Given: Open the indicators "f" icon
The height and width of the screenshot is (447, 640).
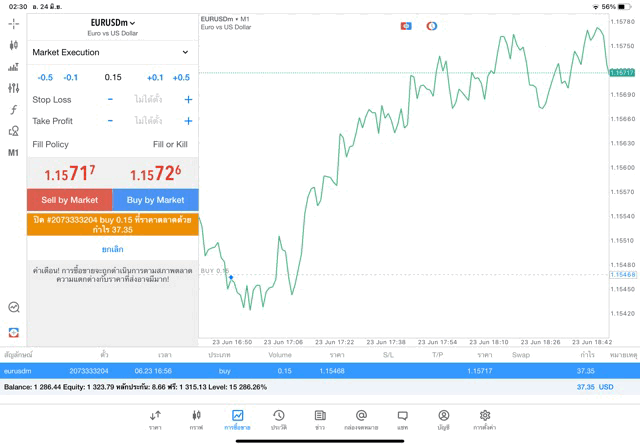Looking at the screenshot, I should tap(13, 110).
